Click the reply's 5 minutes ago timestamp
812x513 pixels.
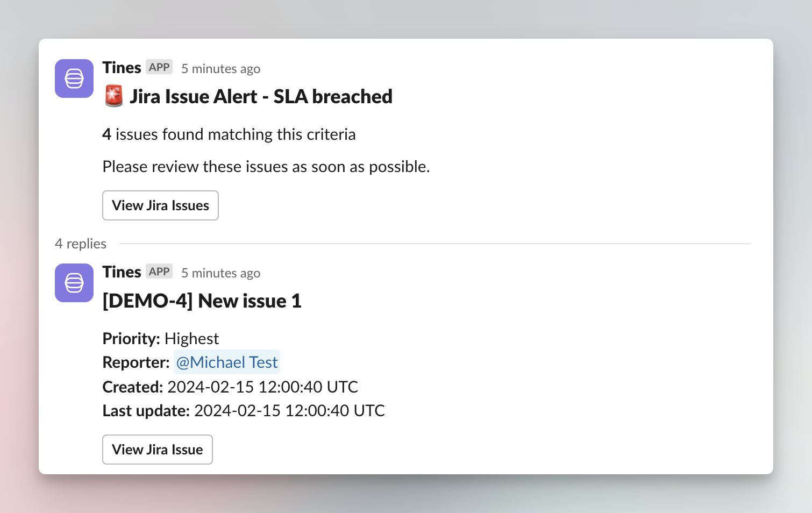[x=220, y=273]
